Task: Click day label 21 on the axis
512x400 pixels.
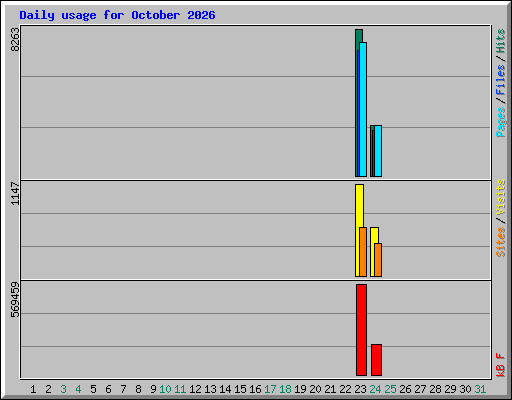Action: 330,389
